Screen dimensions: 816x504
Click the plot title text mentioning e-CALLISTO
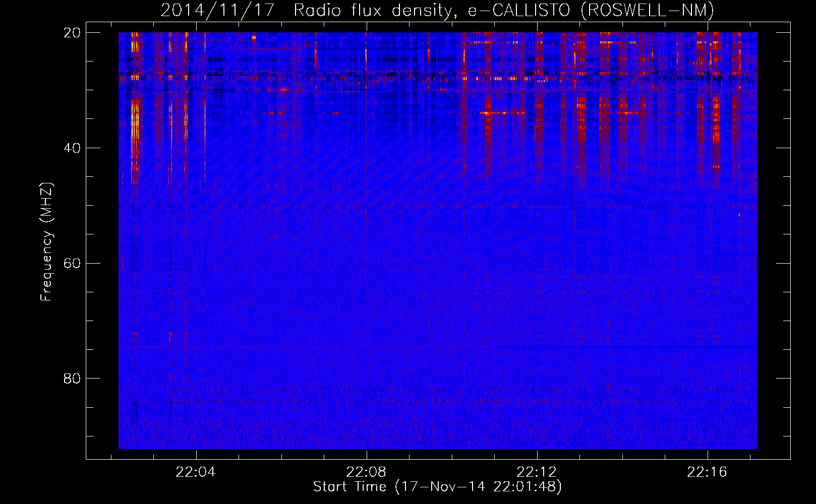[437, 10]
